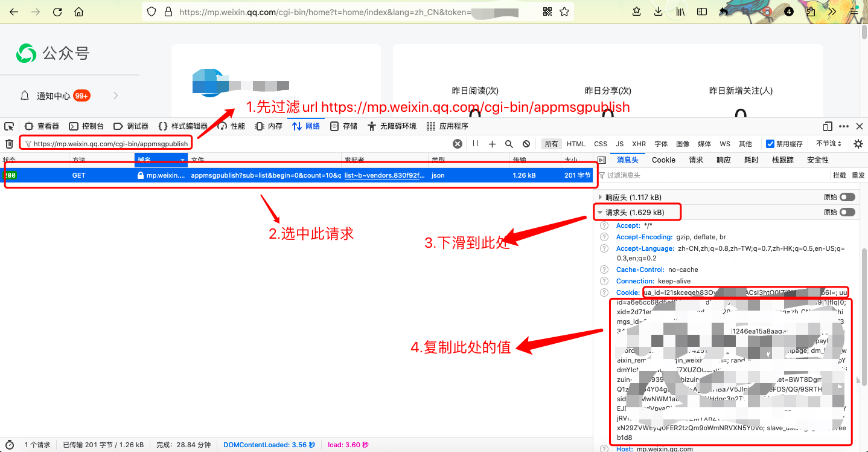
Task: Filter requests by CSS type
Action: click(x=601, y=144)
